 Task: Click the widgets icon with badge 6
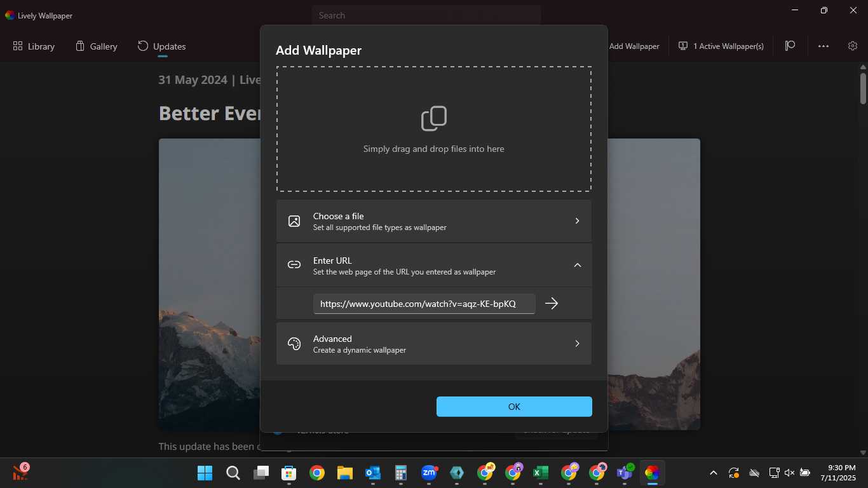pyautogui.click(x=20, y=472)
